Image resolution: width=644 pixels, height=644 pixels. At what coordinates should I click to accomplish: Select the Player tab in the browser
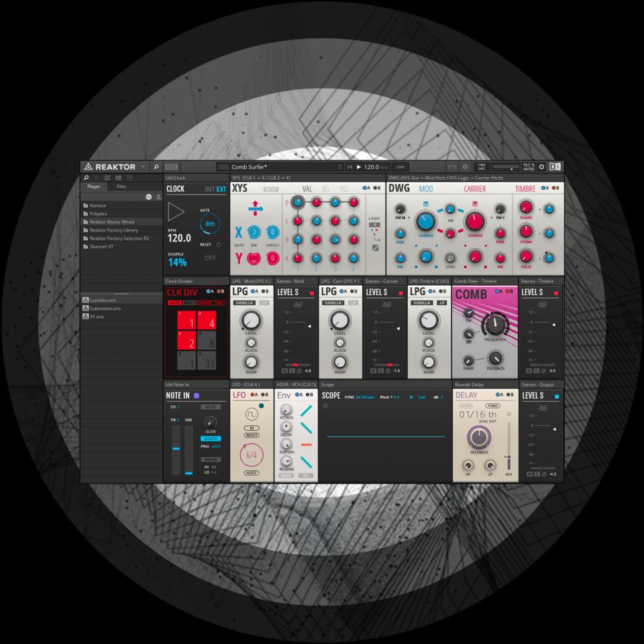click(x=94, y=186)
